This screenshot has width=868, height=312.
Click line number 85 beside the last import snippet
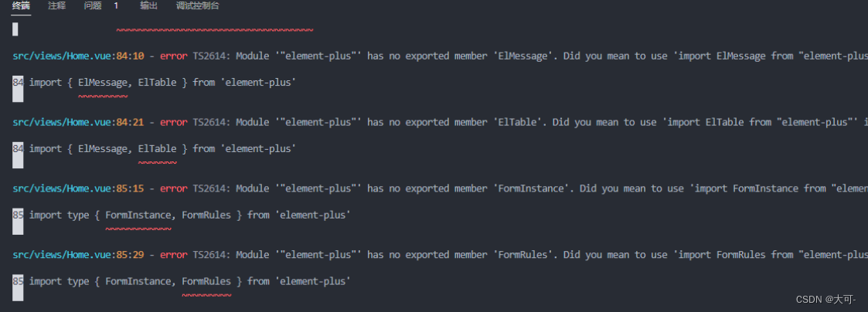point(18,282)
